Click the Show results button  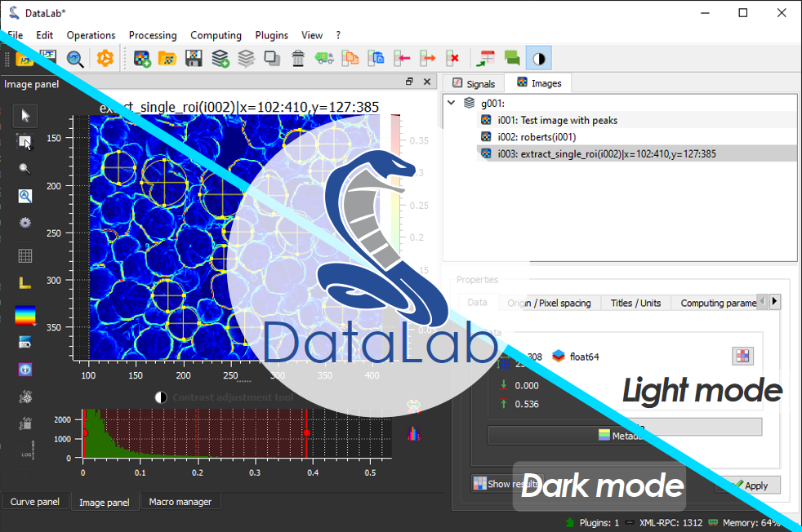(x=506, y=483)
